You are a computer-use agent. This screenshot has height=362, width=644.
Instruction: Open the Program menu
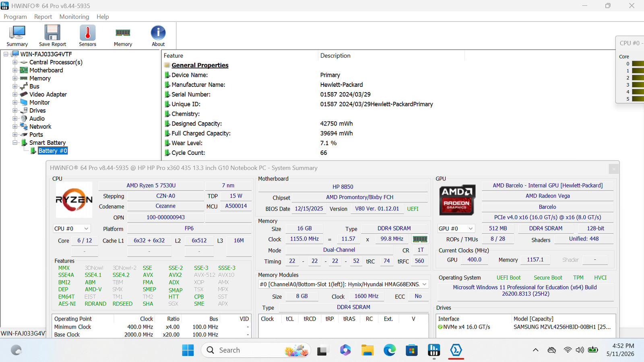[15, 16]
